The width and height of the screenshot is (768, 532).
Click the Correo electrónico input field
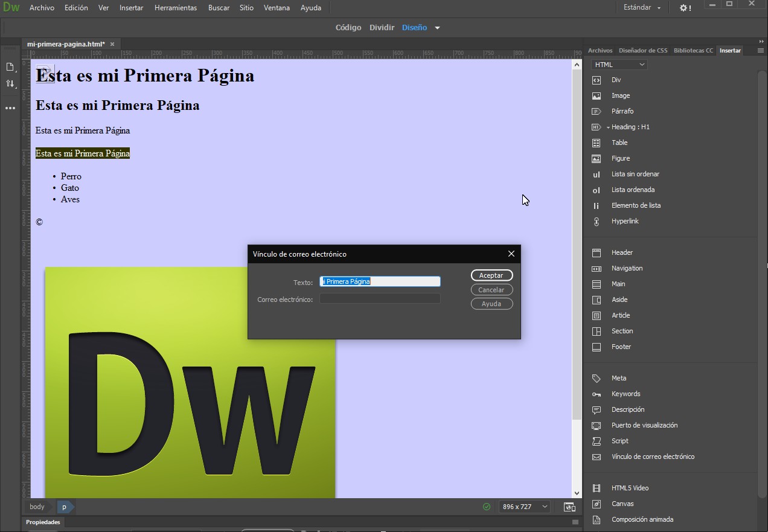[x=380, y=298]
